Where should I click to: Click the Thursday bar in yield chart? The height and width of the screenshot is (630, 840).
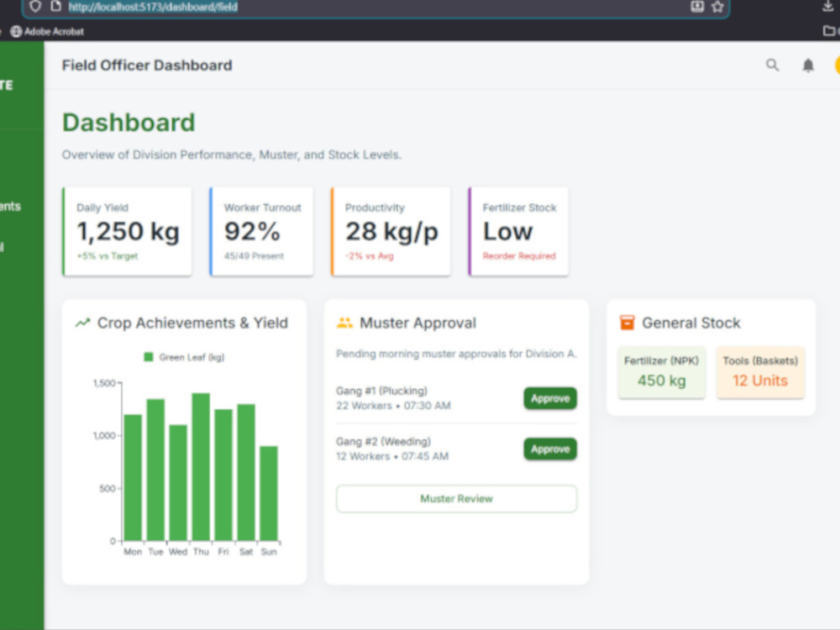(x=201, y=466)
